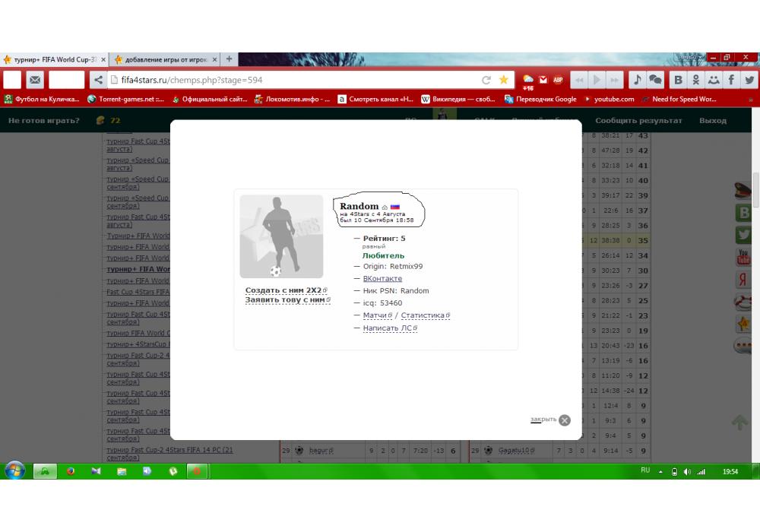Click Создать с ним 2Х2
The height and width of the screenshot is (532, 760).
click(283, 290)
